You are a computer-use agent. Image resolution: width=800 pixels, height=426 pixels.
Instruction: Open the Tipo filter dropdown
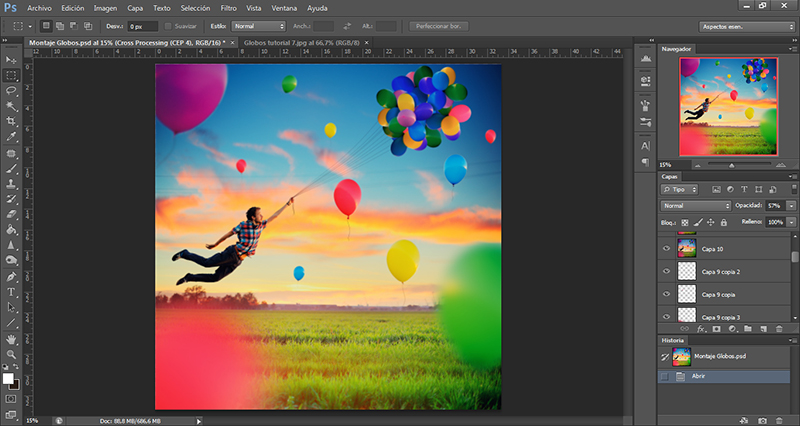click(x=679, y=189)
